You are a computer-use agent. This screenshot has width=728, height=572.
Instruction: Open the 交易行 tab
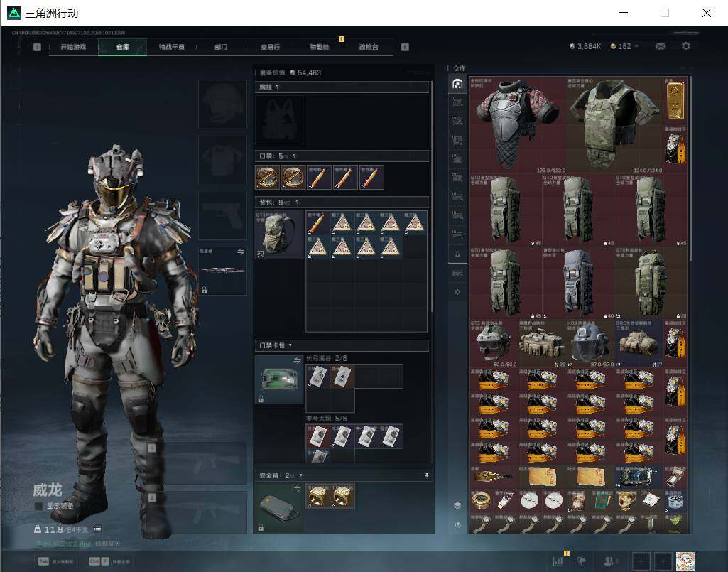(270, 47)
